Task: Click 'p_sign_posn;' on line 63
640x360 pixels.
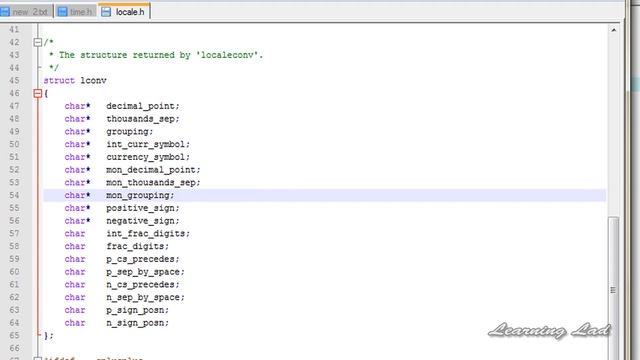Action: point(138,310)
